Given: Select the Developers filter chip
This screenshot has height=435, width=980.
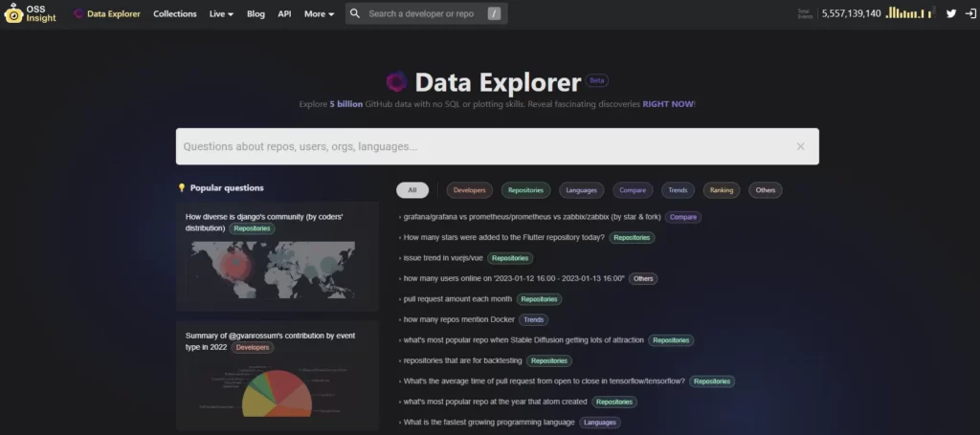Looking at the screenshot, I should point(469,190).
